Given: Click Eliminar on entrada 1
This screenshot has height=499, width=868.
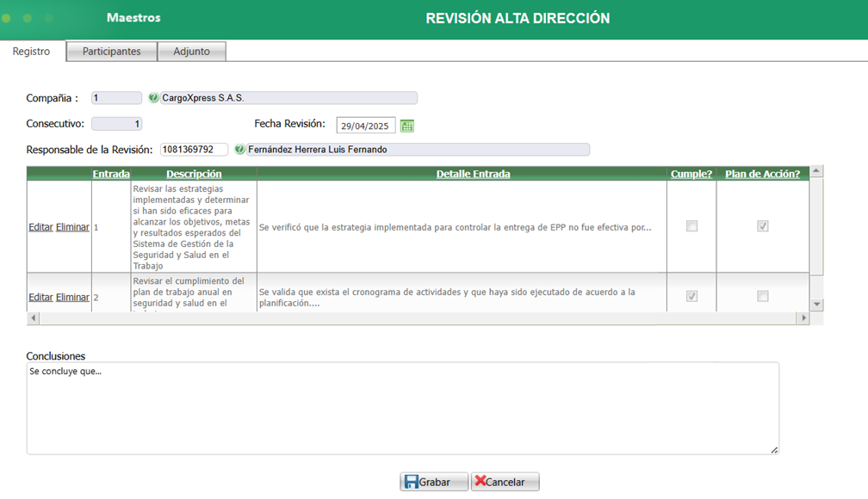Looking at the screenshot, I should pyautogui.click(x=74, y=226).
